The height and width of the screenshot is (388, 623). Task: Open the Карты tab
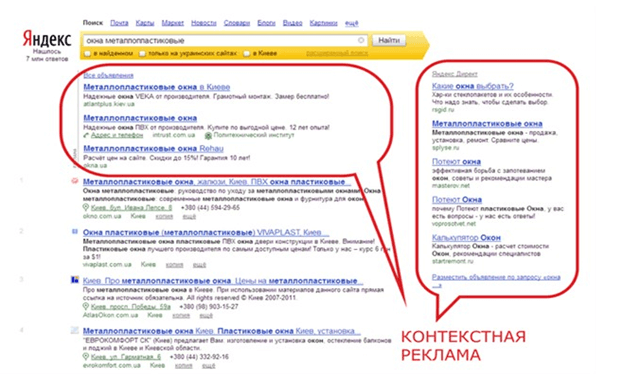pos(145,23)
